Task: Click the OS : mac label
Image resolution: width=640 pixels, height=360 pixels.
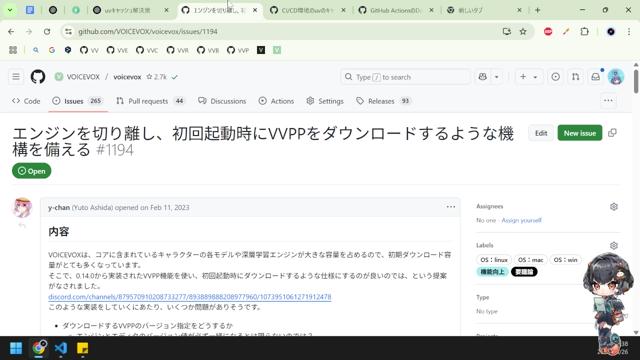Action: coord(530,260)
